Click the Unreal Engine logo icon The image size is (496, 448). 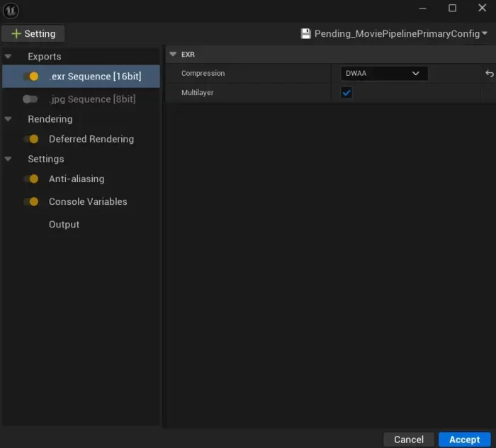click(x=11, y=11)
